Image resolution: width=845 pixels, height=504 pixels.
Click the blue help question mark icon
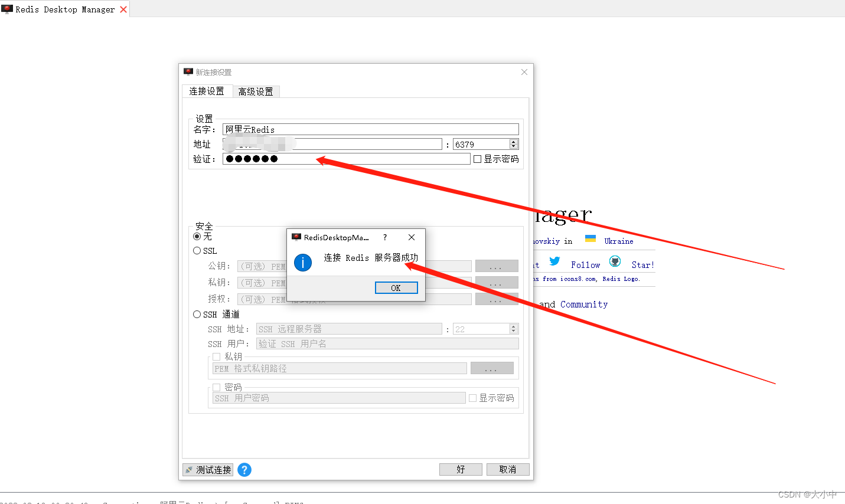[x=244, y=470]
